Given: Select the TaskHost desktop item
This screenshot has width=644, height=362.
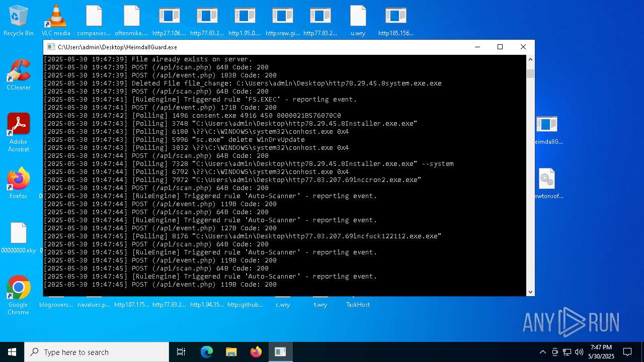Looking at the screenshot, I should click(x=358, y=305).
